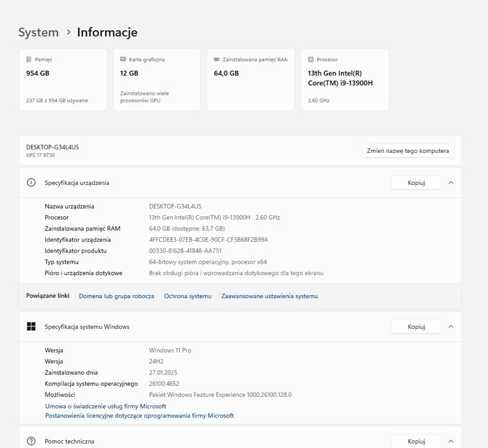
Task: Collapse the Specyfikacja systemu Windows chevron
Action: tap(451, 326)
